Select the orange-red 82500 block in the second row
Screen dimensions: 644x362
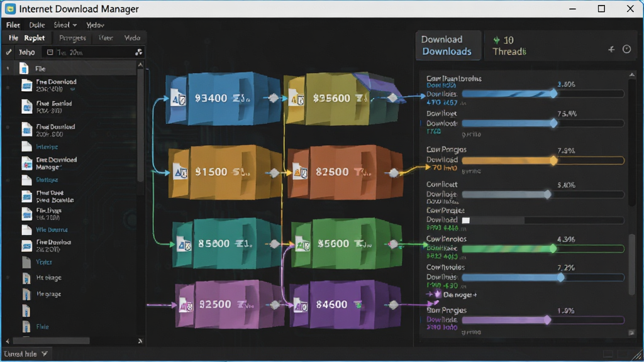(x=345, y=172)
